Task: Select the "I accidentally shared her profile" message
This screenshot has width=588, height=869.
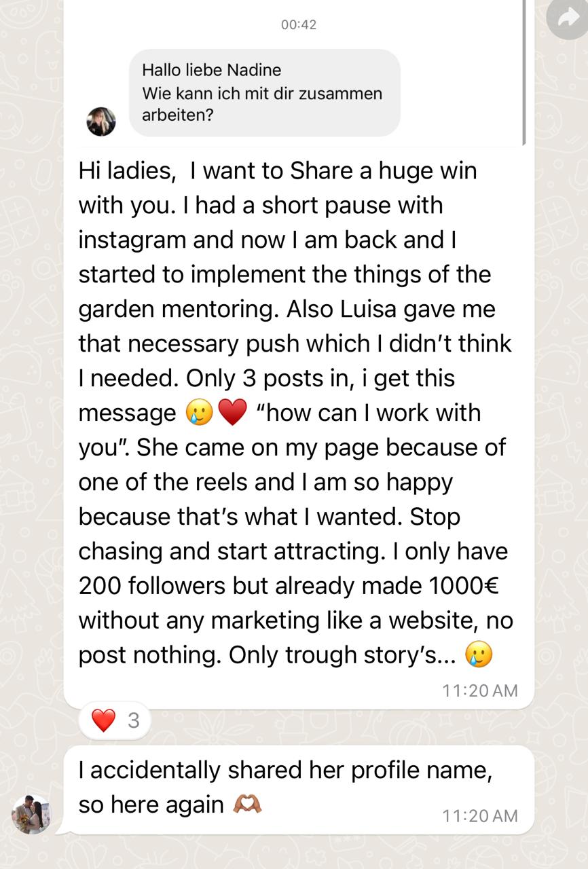Action: point(285,771)
